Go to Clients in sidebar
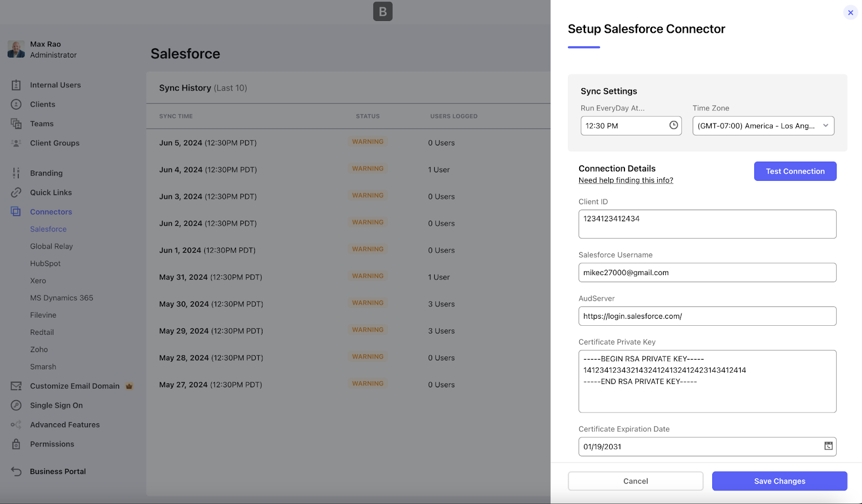The width and height of the screenshot is (862, 504). pos(43,104)
